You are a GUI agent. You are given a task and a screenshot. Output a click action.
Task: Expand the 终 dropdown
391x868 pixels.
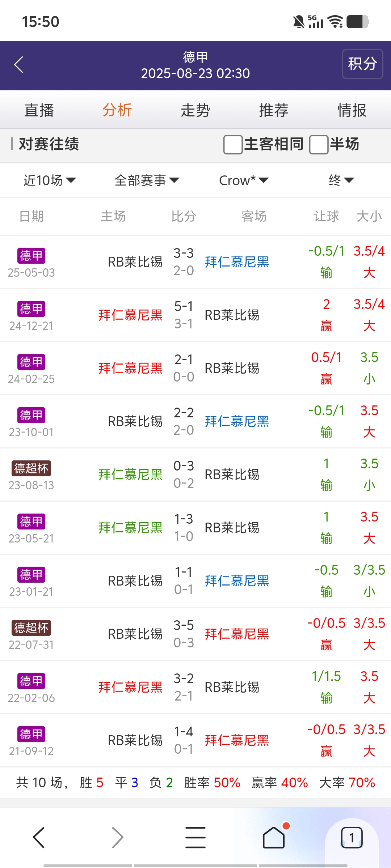[341, 180]
